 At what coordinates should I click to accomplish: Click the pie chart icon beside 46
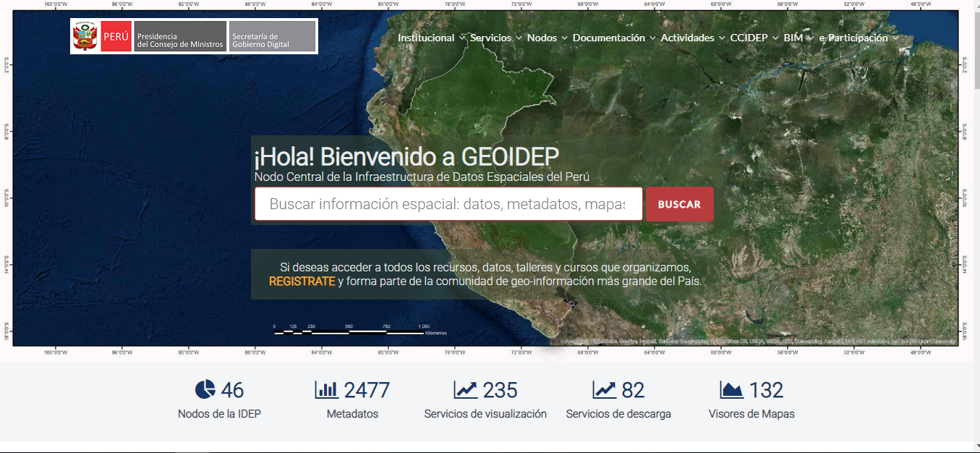click(x=205, y=390)
